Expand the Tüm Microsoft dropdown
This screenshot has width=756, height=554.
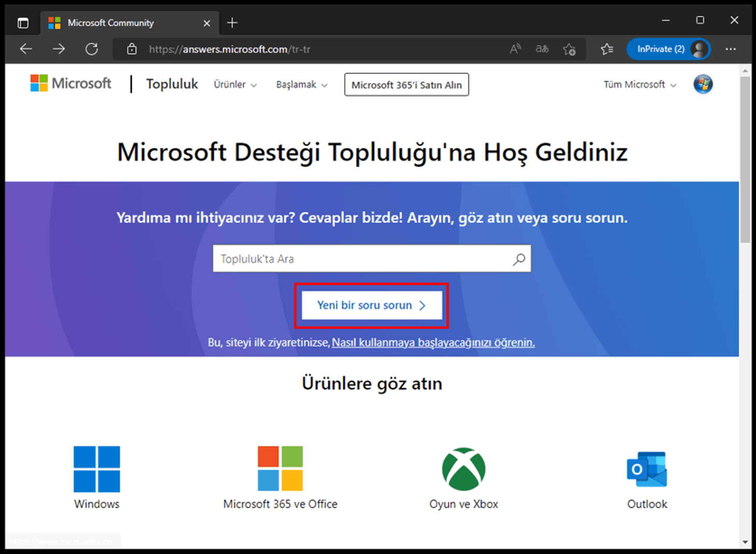point(640,84)
